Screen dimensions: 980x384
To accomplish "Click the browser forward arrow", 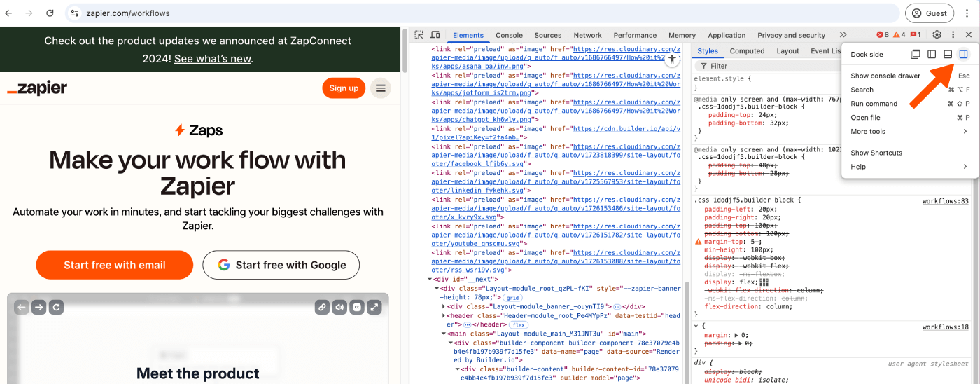I will click(29, 13).
